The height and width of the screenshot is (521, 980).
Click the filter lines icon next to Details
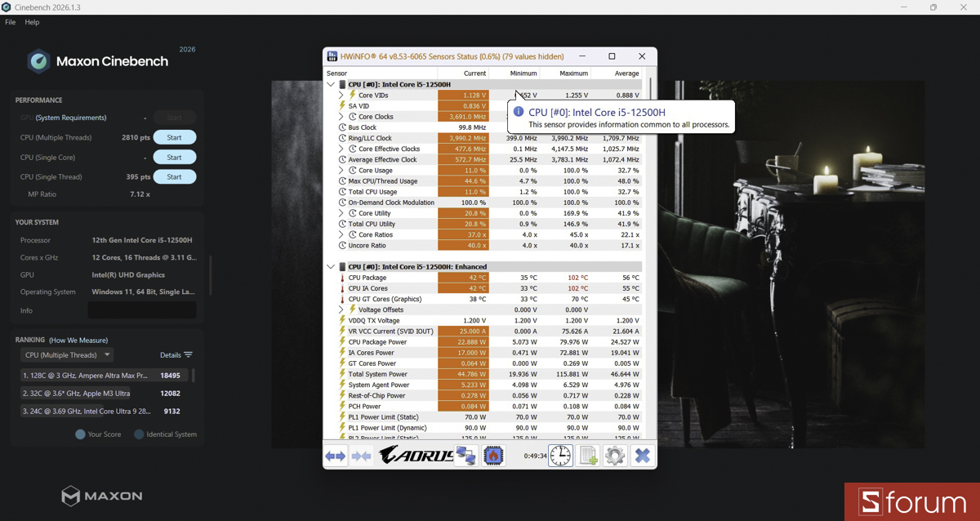point(188,355)
